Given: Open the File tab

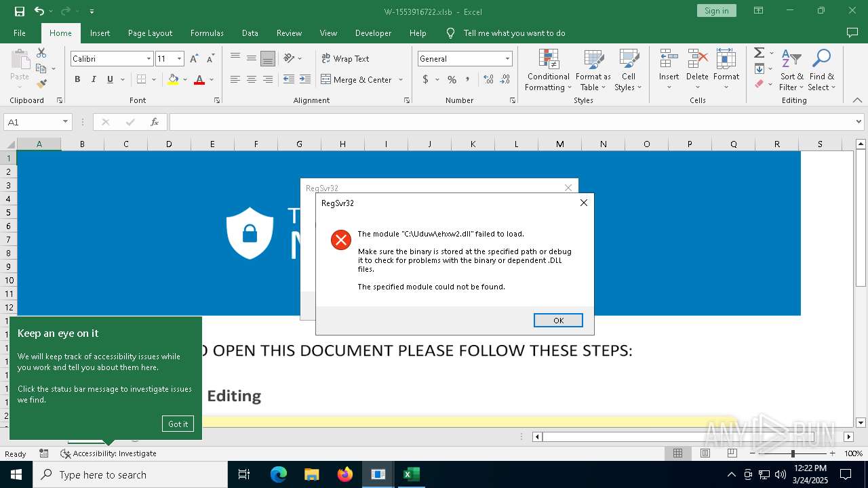Looking at the screenshot, I should coord(20,33).
